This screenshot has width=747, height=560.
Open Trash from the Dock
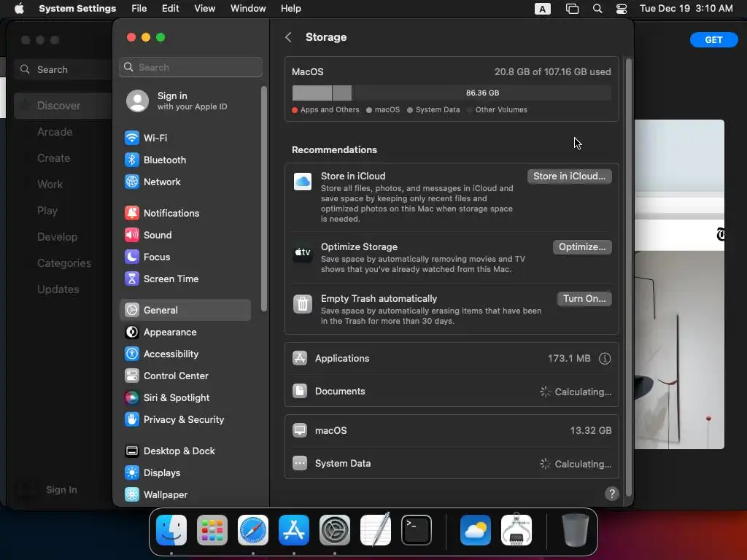(576, 530)
